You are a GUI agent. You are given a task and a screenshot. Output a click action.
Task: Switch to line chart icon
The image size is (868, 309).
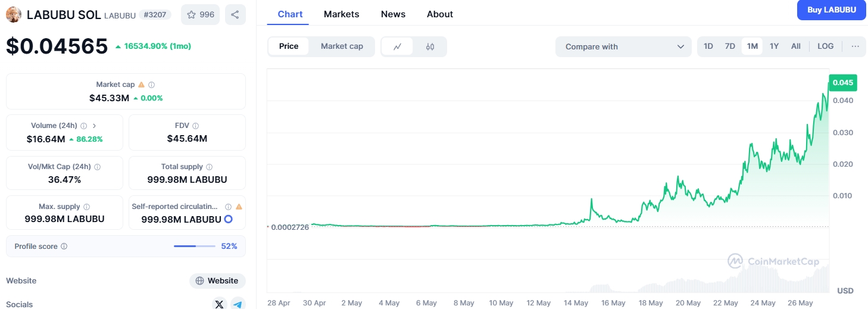[397, 46]
